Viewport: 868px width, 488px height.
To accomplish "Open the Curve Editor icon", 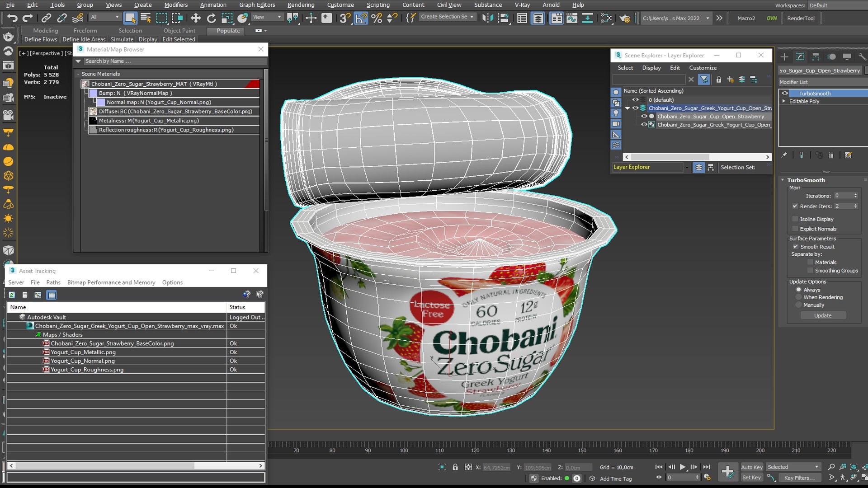I will click(572, 18).
